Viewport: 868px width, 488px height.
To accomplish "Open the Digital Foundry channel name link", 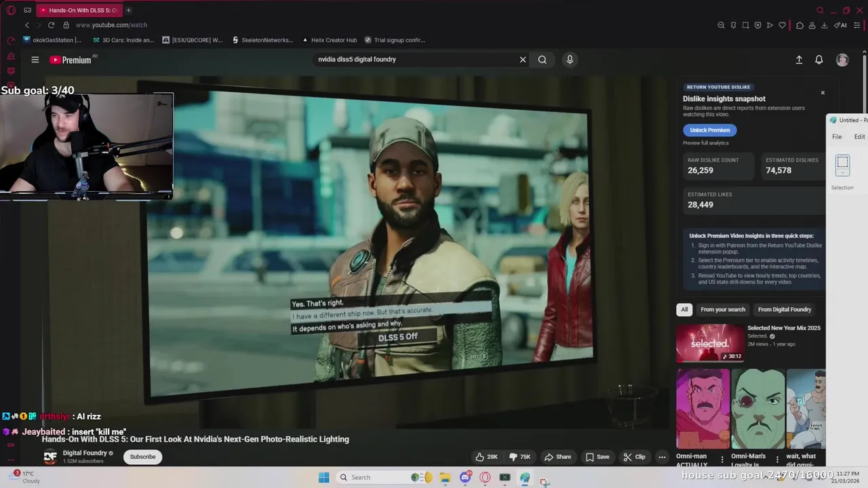I will coord(85,453).
